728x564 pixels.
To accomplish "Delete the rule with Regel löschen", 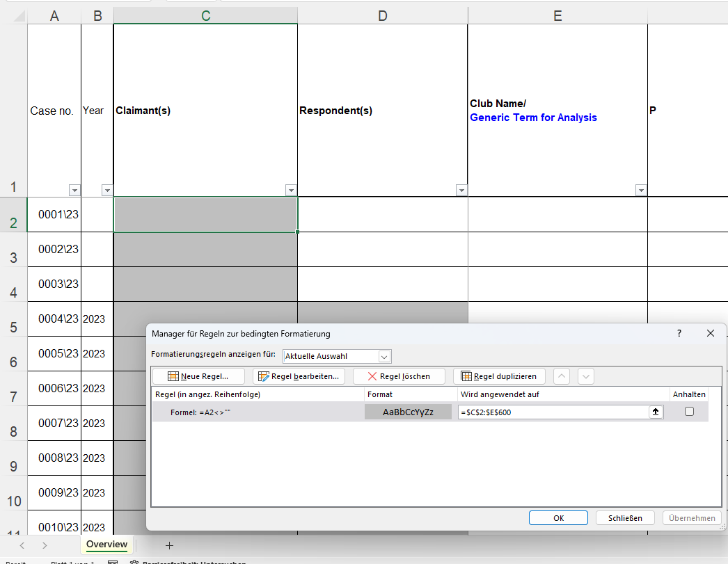I will coord(398,376).
